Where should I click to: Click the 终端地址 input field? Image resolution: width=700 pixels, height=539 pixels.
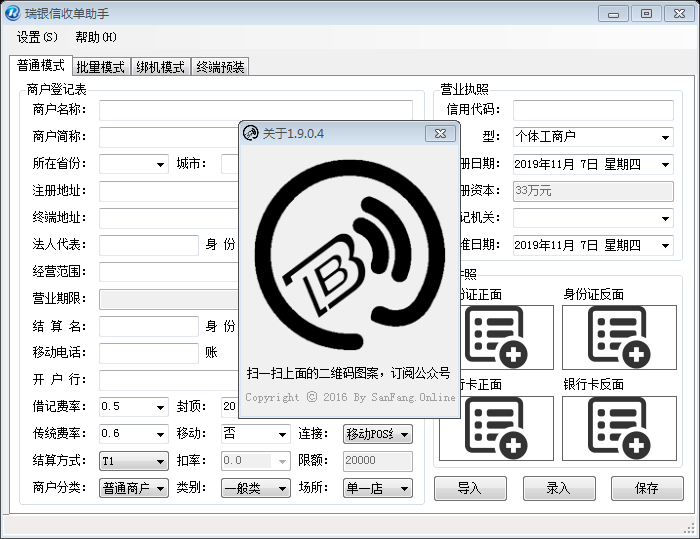click(x=169, y=218)
